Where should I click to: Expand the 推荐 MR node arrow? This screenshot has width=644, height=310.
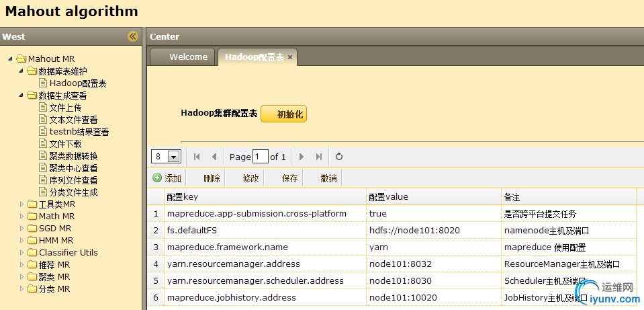click(21, 264)
